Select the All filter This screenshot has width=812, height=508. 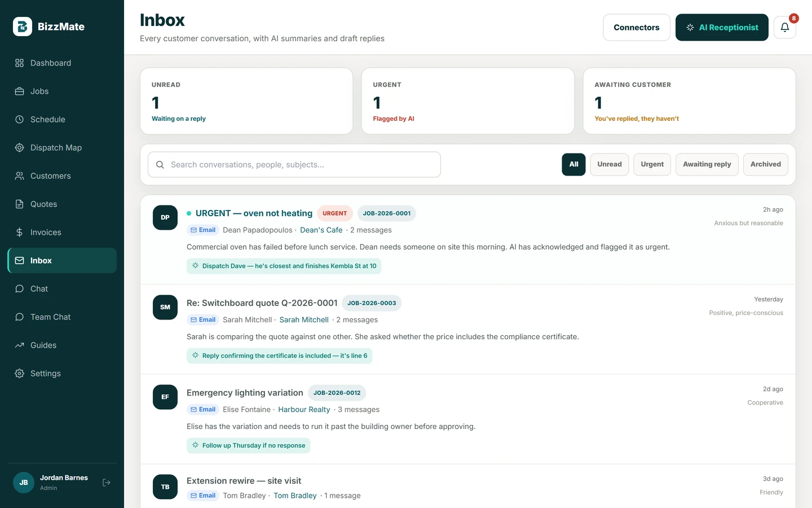[573, 164]
